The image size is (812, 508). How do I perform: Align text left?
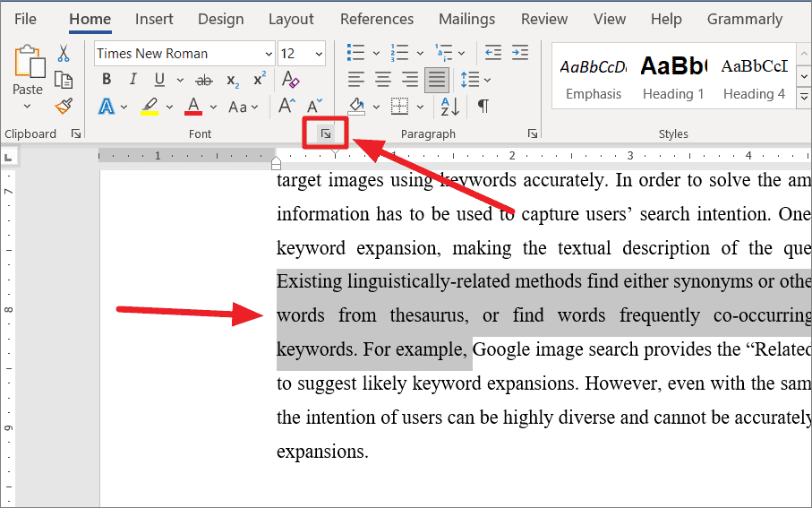[x=355, y=80]
